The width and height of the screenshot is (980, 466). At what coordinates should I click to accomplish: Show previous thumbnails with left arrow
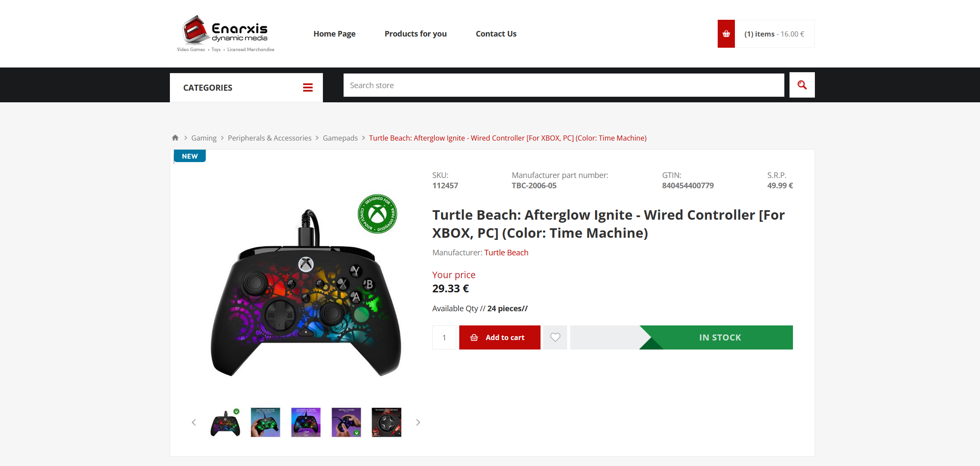click(194, 422)
